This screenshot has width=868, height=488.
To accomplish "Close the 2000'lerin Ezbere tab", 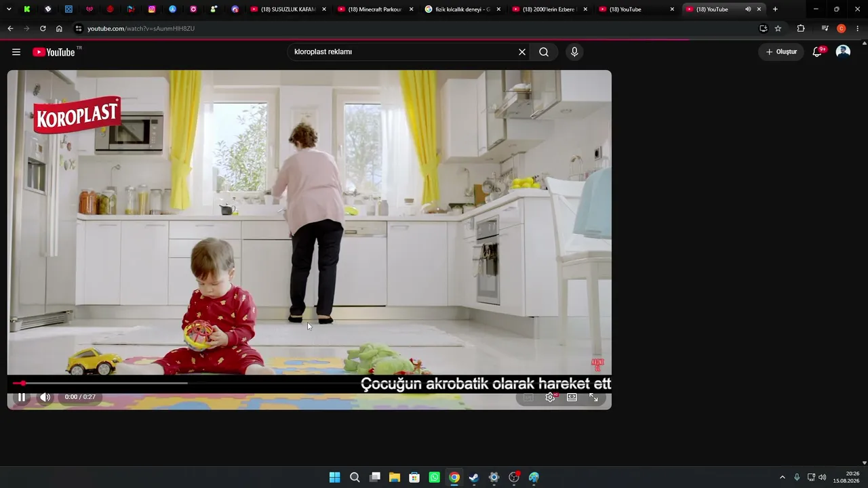I will pos(585,9).
